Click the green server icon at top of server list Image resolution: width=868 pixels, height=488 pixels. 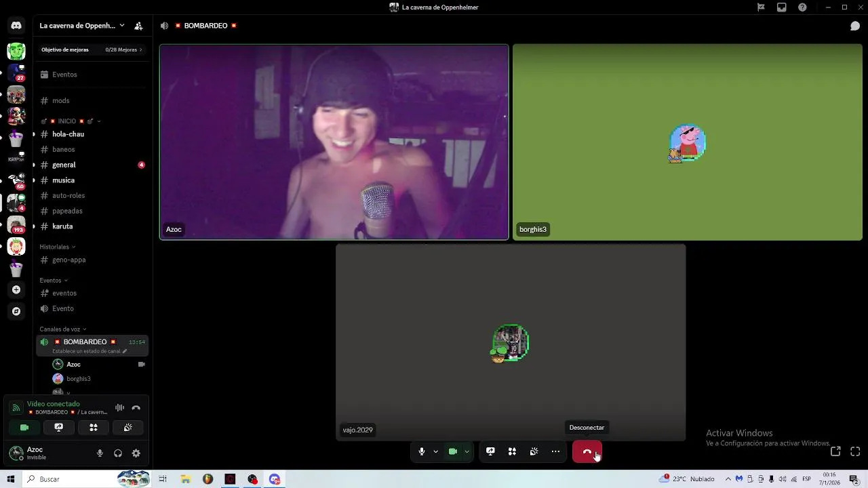pos(16,52)
